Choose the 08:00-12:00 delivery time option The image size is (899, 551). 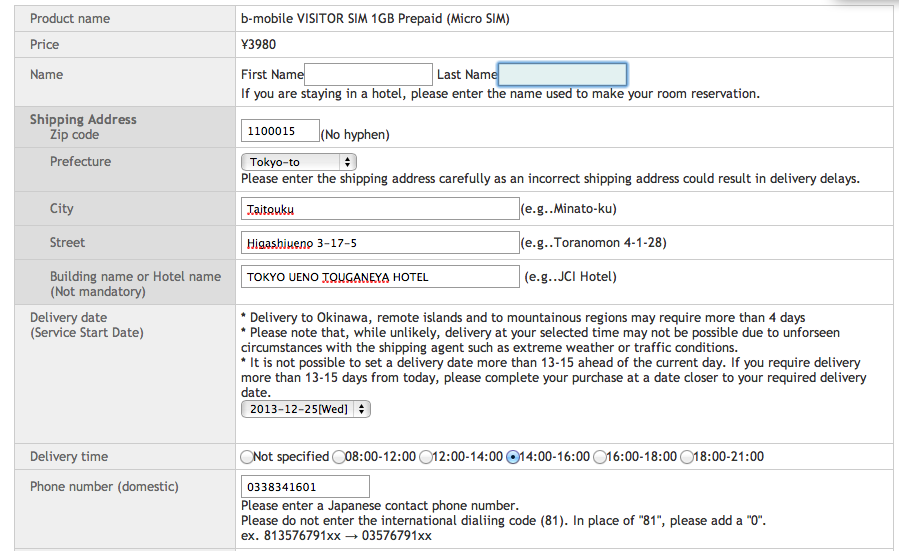[339, 457]
